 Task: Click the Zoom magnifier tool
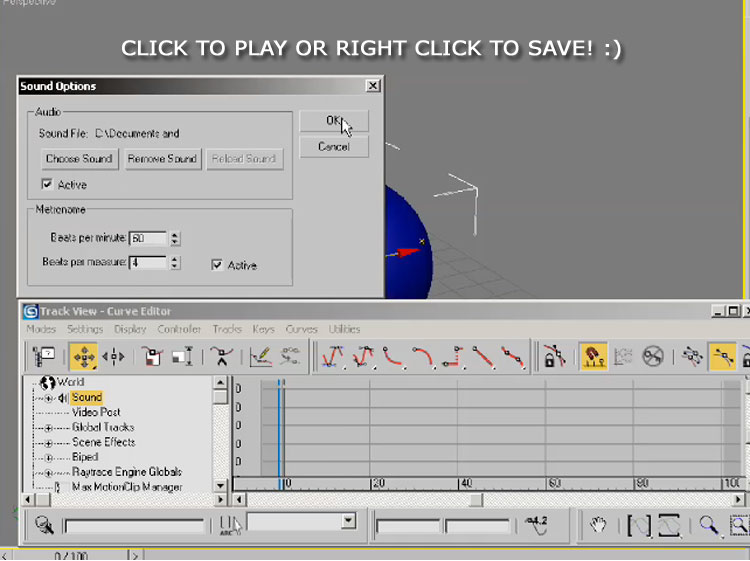pos(709,524)
